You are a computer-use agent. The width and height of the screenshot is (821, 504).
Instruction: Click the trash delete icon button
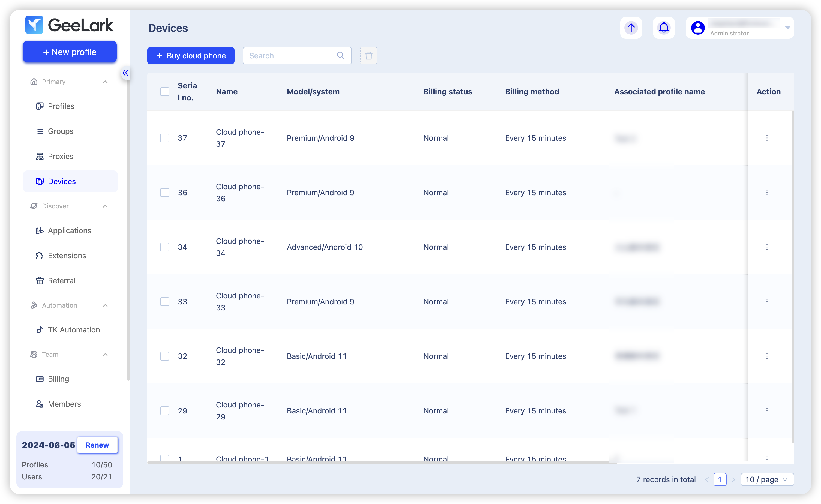[368, 56]
